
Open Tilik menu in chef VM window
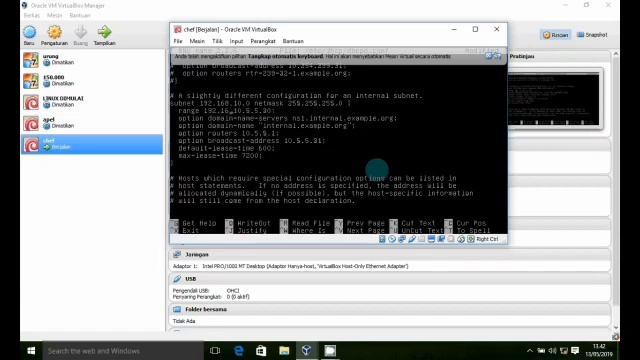[x=217, y=41]
